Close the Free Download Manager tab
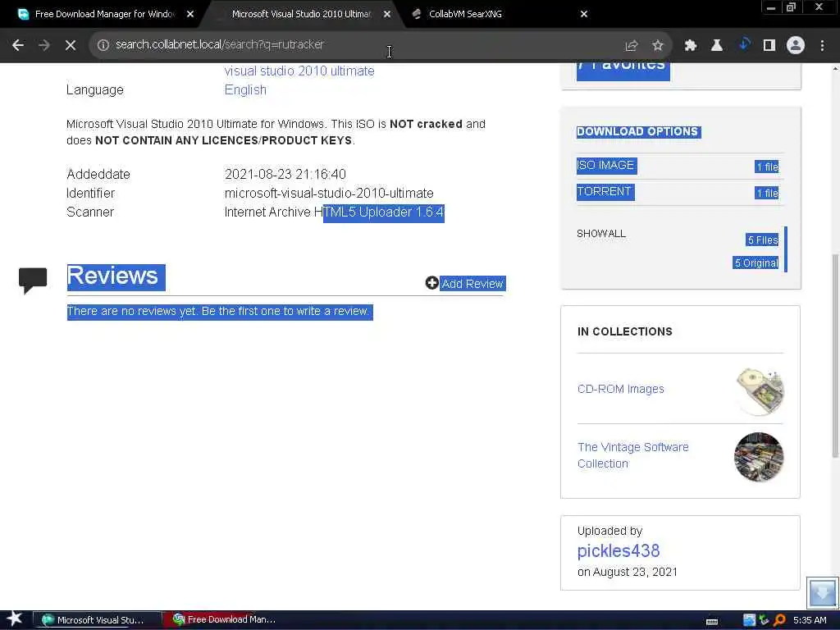Viewport: 840px width, 630px height. tap(190, 14)
